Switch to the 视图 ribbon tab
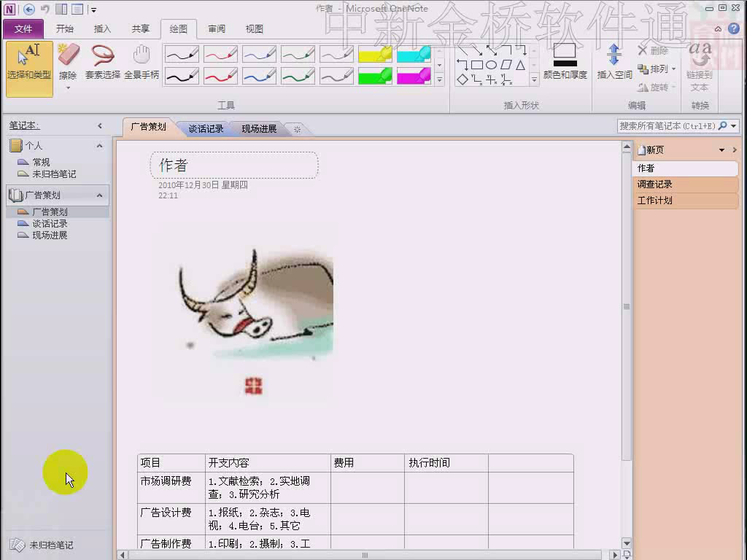 255,29
